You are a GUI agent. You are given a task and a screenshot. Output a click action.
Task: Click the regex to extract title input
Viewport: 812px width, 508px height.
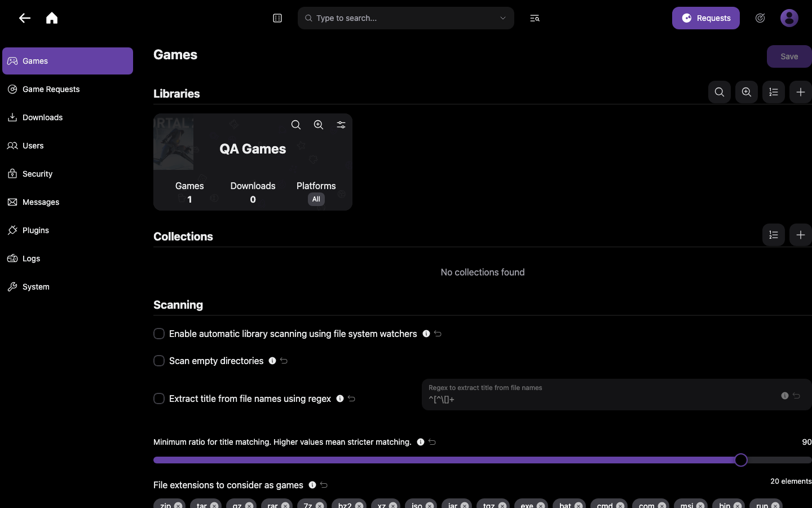[617, 395]
